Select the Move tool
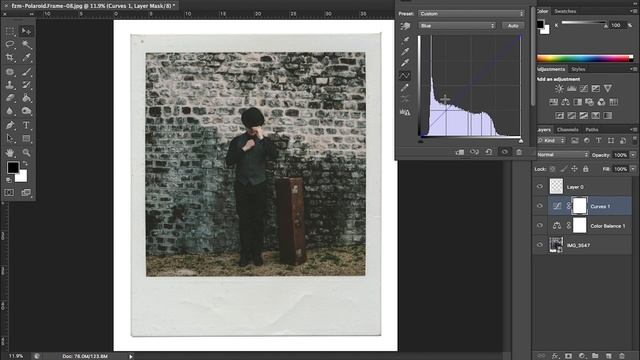The height and width of the screenshot is (360, 640). click(26, 31)
